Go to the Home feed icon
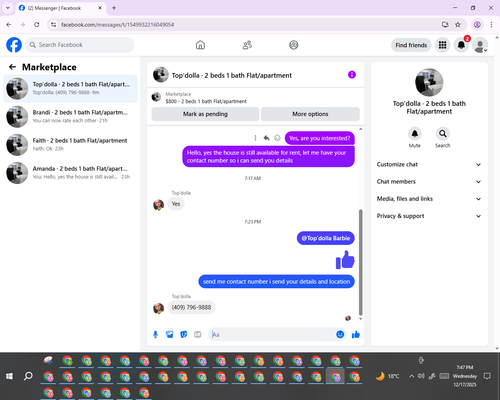 click(200, 45)
